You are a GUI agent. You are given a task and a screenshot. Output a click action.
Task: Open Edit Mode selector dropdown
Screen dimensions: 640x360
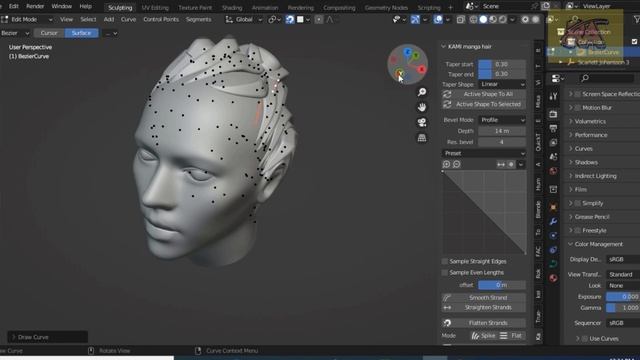[27, 20]
